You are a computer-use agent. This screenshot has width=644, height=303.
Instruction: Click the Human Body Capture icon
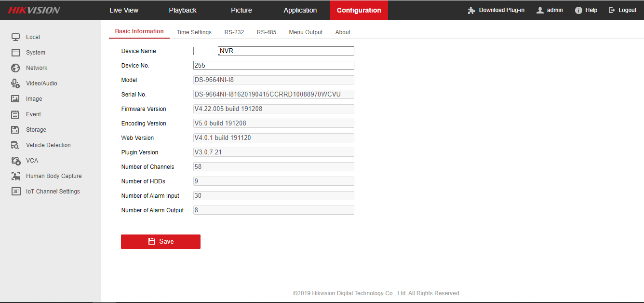tap(15, 176)
